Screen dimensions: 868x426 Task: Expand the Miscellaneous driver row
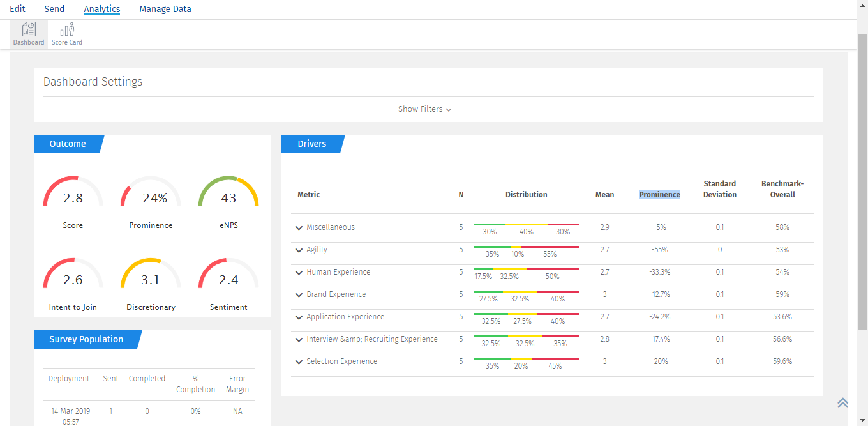pyautogui.click(x=299, y=227)
